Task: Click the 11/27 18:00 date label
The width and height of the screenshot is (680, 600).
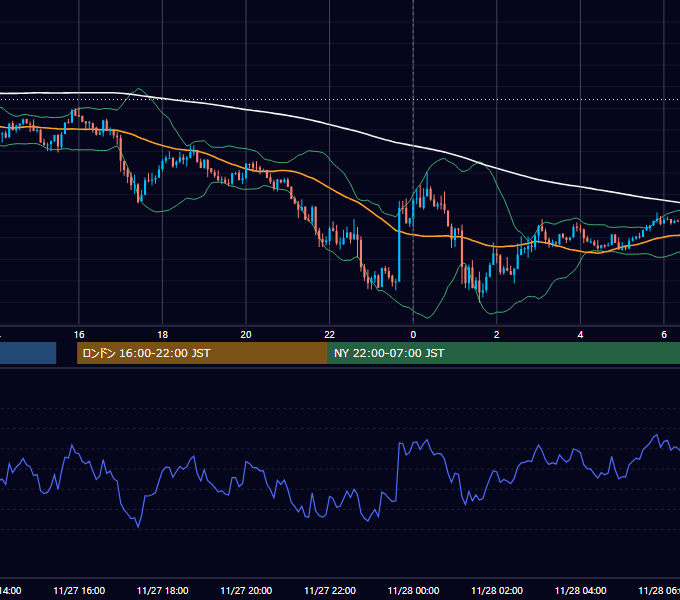Action: point(163,590)
